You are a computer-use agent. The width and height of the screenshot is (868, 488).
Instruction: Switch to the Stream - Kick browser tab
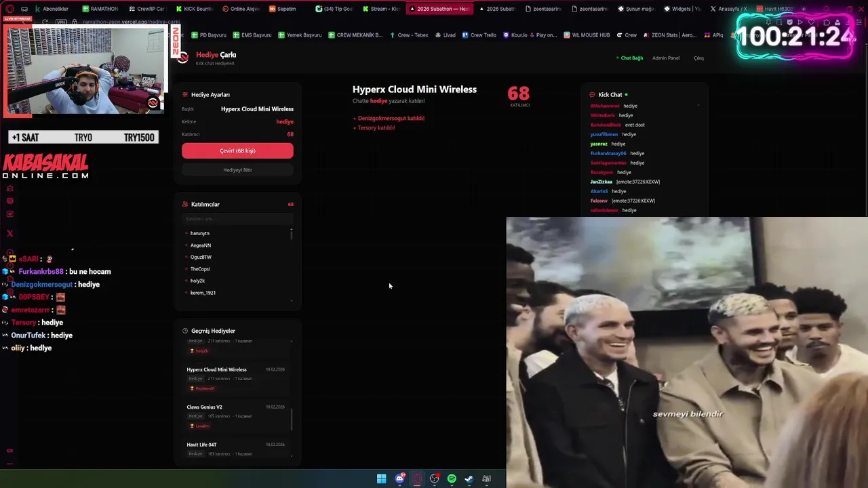(380, 9)
